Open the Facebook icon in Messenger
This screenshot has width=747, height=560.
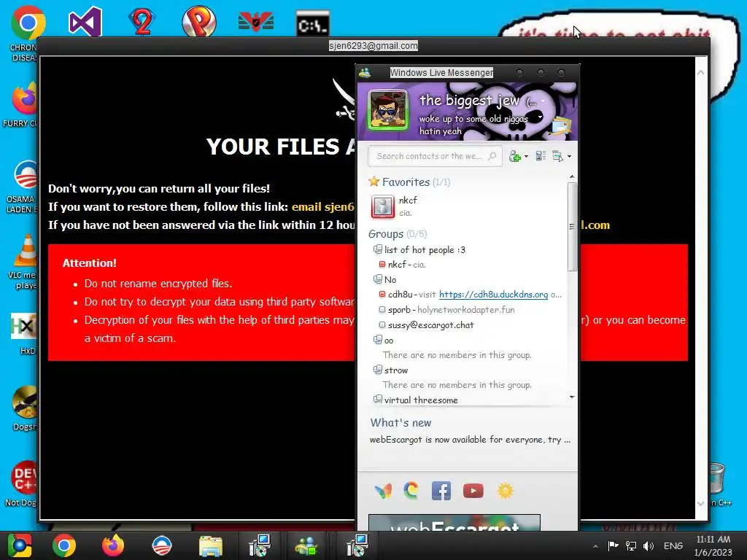(441, 491)
